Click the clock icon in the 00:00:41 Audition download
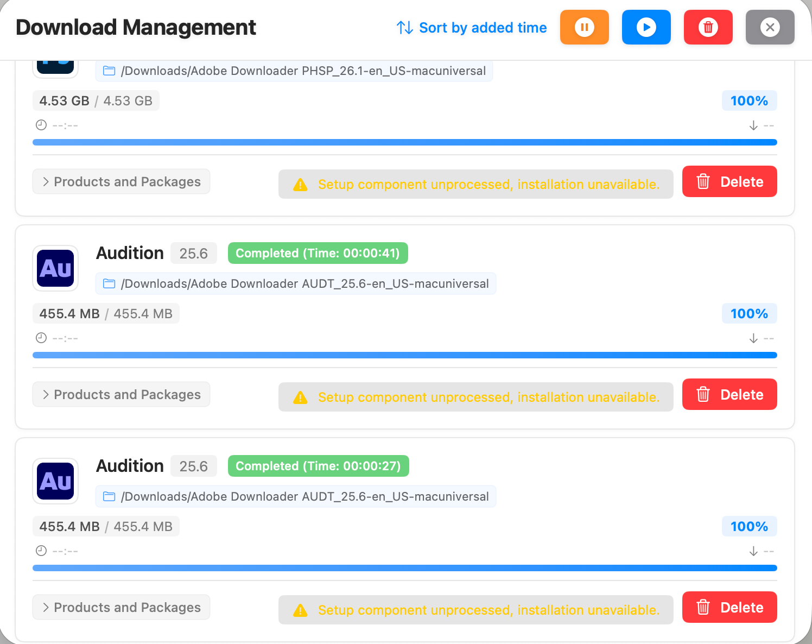The width and height of the screenshot is (812, 644). [x=41, y=338]
